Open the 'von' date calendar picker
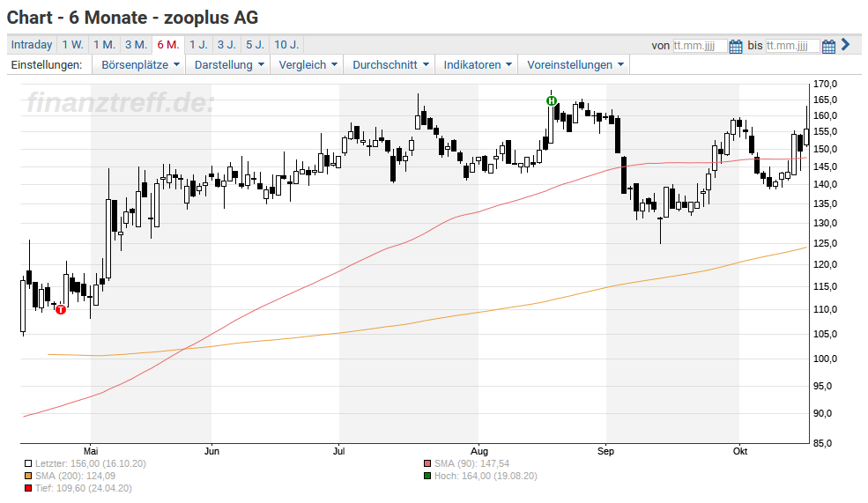Viewport: 868px width, 503px height. point(735,46)
